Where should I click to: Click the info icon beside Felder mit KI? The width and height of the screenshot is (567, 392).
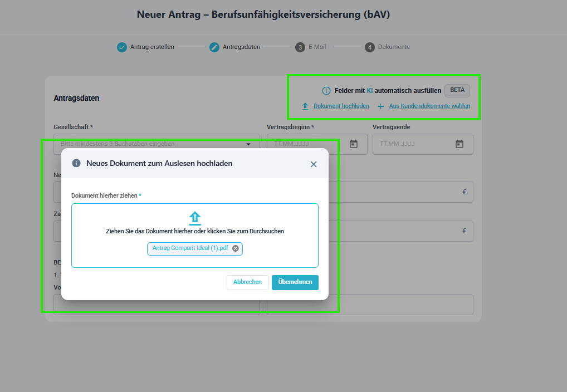pos(326,91)
